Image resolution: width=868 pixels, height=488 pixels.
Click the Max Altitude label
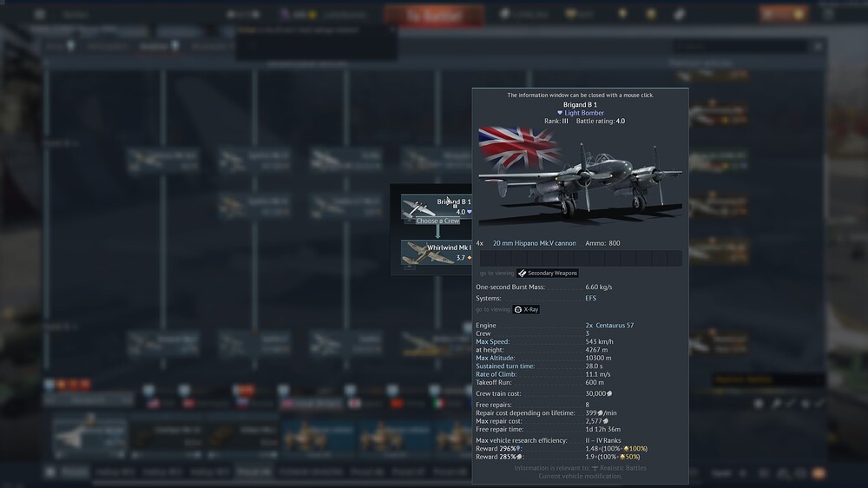497,358
